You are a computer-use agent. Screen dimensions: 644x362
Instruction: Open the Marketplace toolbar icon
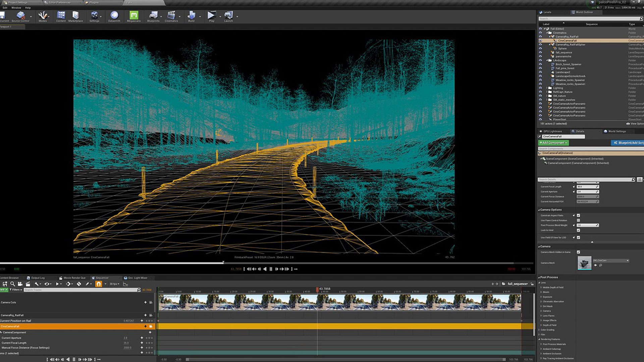tap(75, 16)
